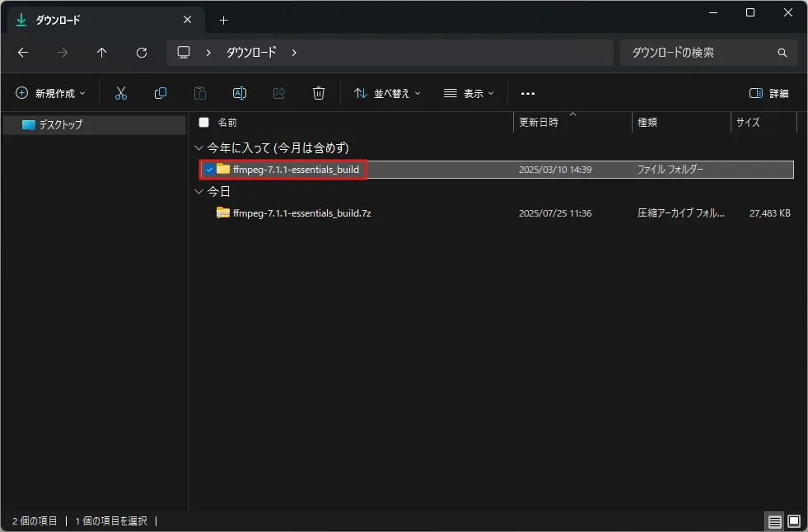Screen dimensions: 808x532
Task: Maximize the Explorer window
Action: point(750,12)
